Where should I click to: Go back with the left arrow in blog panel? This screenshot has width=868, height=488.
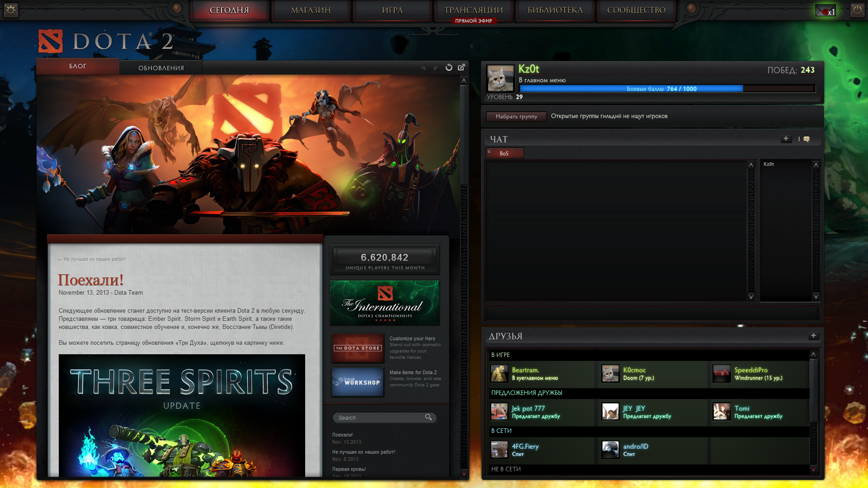tap(423, 67)
